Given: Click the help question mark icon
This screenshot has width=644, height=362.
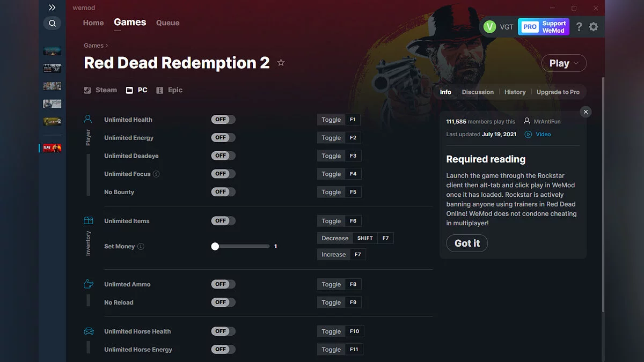Looking at the screenshot, I should [x=579, y=26].
